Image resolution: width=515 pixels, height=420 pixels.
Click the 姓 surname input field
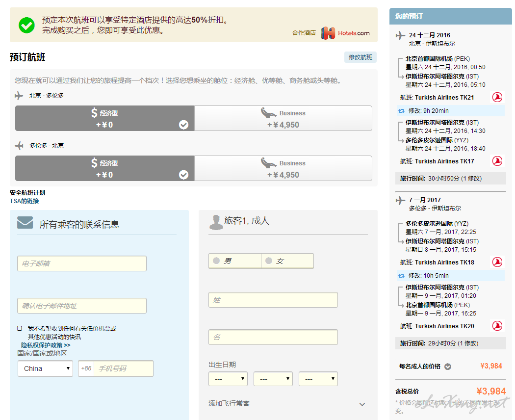[x=273, y=300]
